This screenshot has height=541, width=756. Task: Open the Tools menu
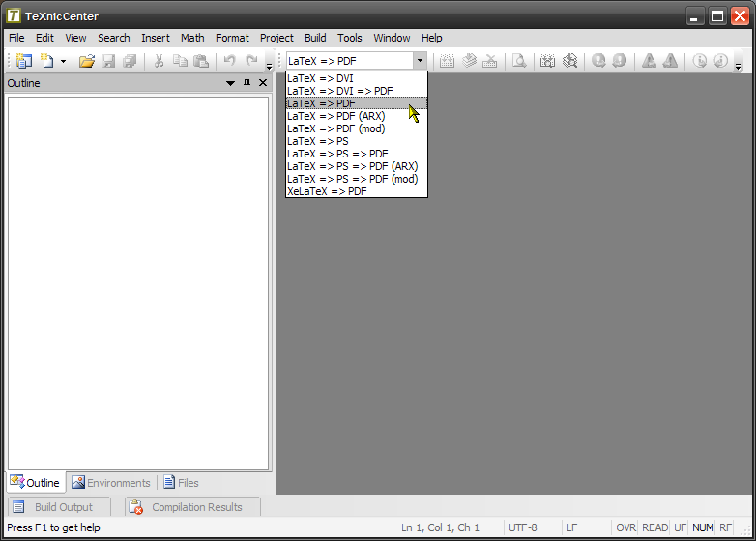[350, 38]
